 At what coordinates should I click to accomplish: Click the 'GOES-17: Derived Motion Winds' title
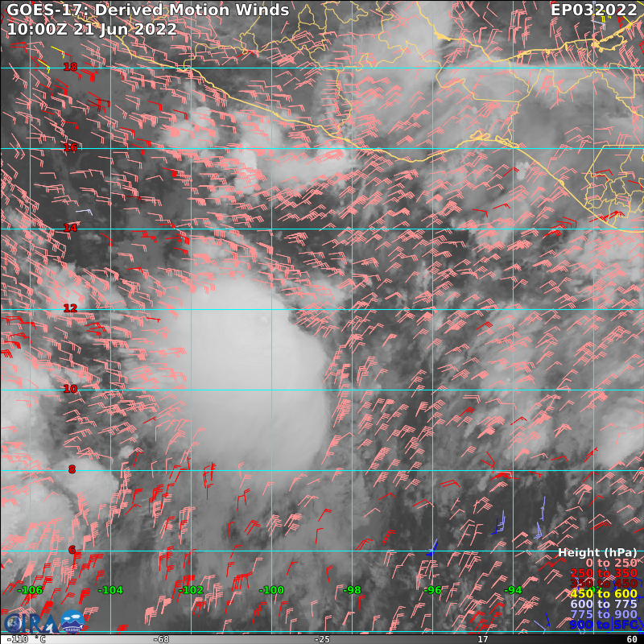148,10
